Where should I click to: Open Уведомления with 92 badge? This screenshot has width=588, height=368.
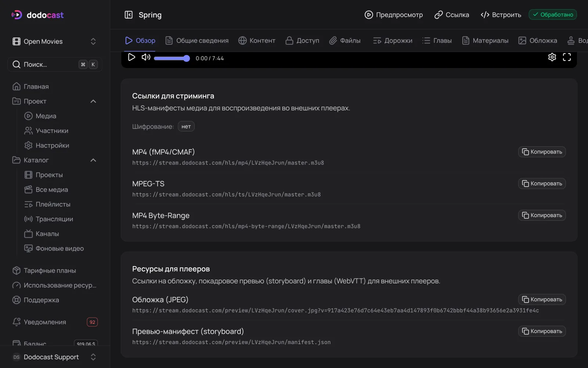(55, 322)
